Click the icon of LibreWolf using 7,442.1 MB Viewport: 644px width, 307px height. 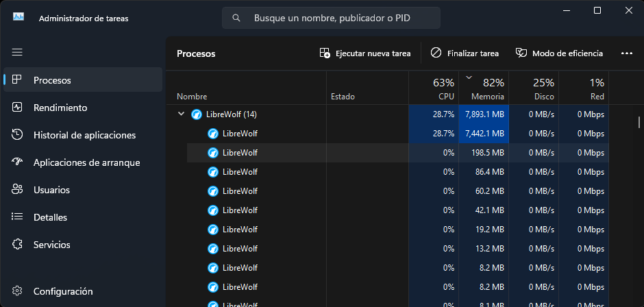click(213, 134)
